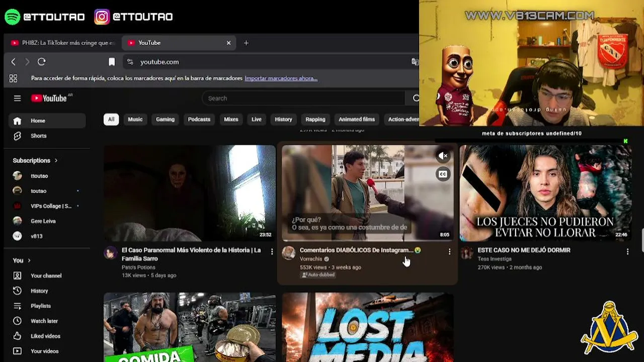Click the Importar marcadores ahora link

pos(281,78)
